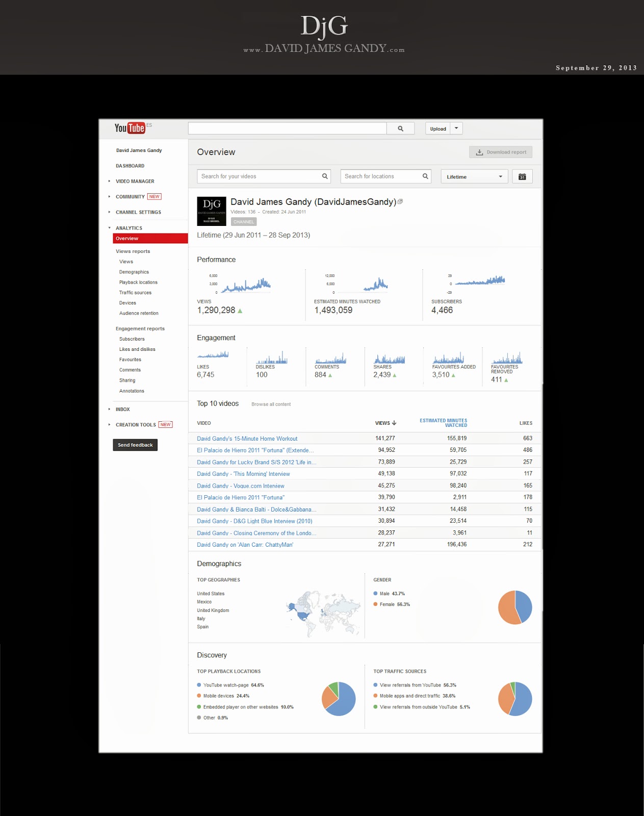
Task: Sort by the Likes column header
Action: tap(526, 423)
